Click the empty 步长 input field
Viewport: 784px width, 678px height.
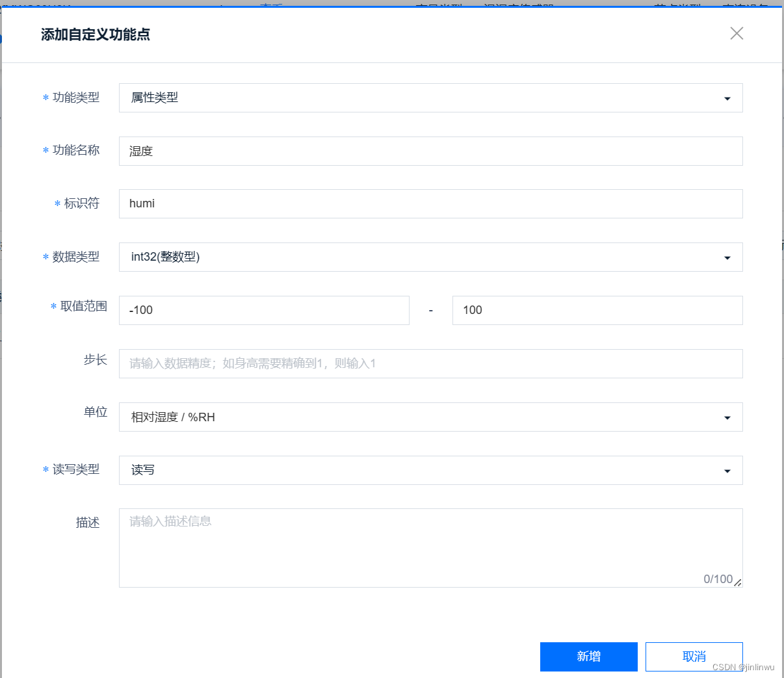430,363
